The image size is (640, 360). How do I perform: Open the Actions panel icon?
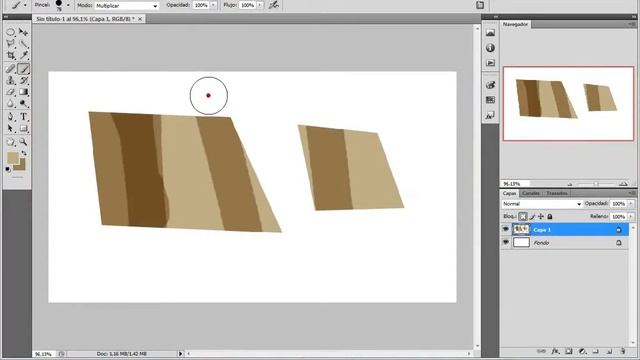(491, 63)
